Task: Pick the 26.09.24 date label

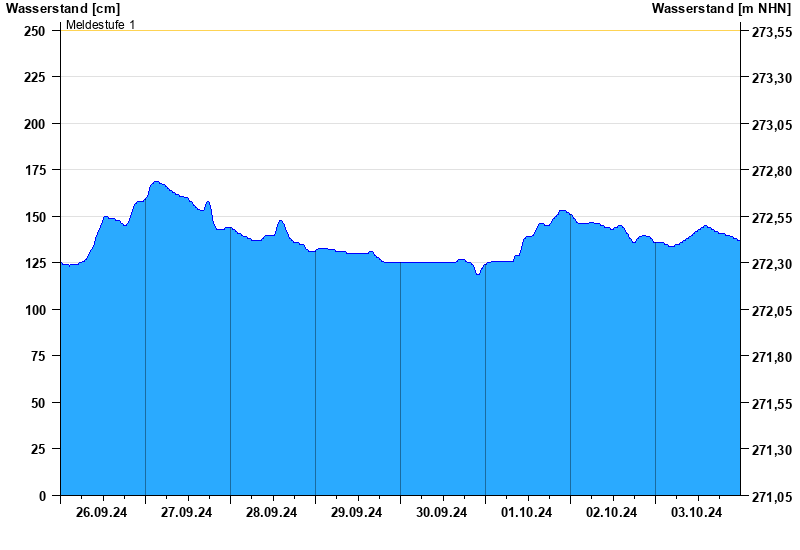Action: tap(102, 513)
